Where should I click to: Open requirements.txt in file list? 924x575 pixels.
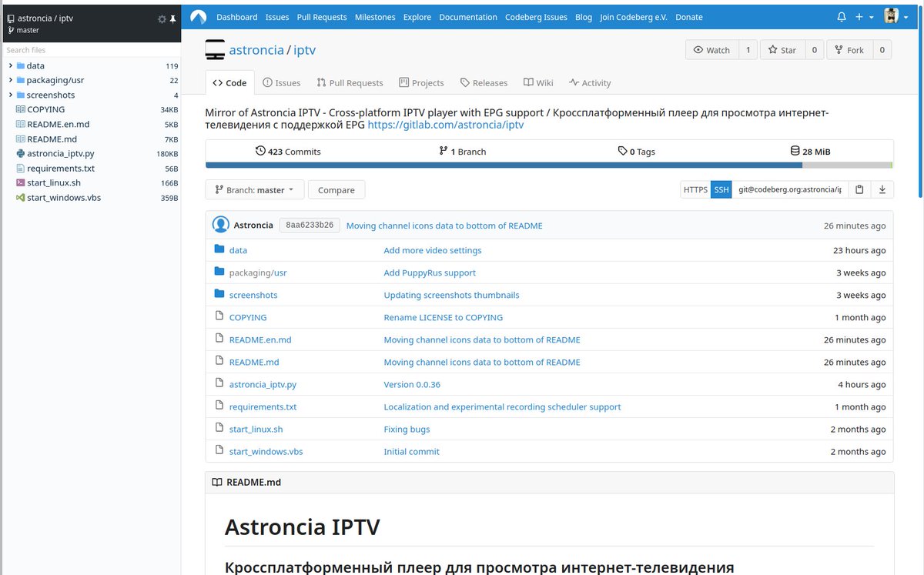263,406
